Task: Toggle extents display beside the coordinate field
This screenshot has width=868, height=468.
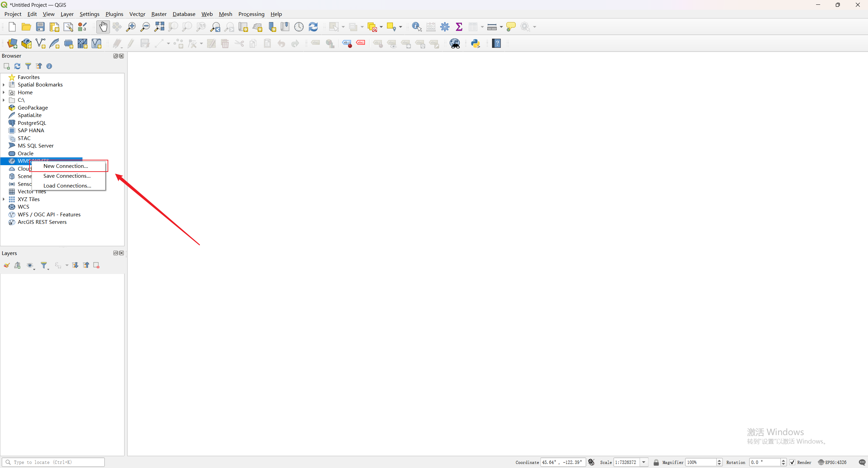Action: pos(591,462)
